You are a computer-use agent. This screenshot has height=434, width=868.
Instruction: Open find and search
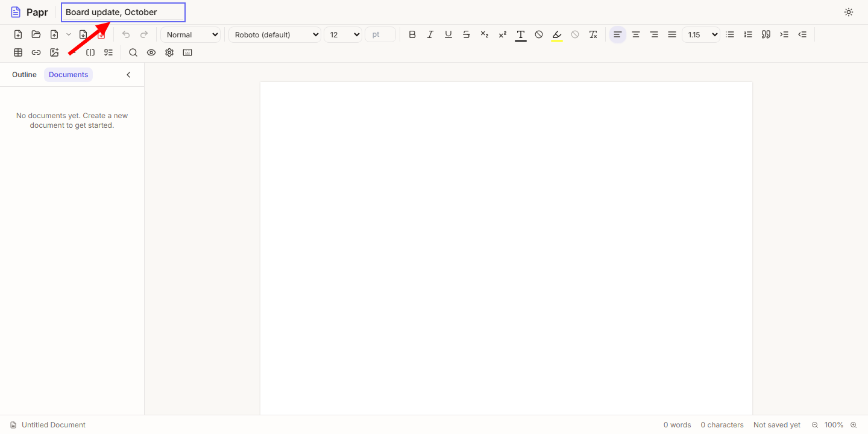(133, 52)
